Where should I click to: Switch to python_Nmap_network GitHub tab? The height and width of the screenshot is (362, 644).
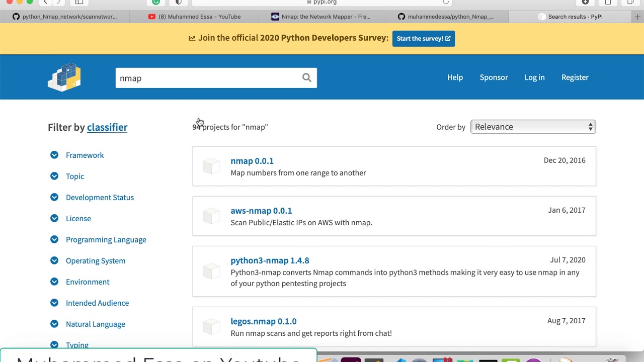tap(64, 17)
